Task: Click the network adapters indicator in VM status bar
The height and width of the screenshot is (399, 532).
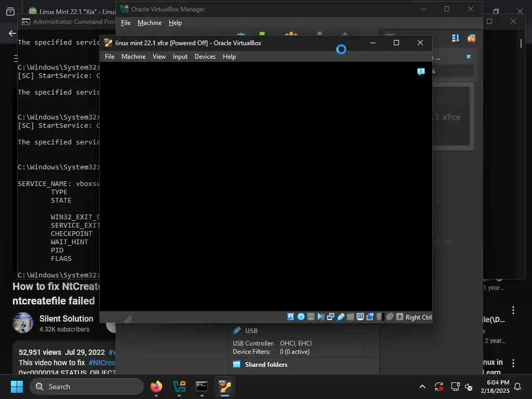Action: tap(330, 316)
